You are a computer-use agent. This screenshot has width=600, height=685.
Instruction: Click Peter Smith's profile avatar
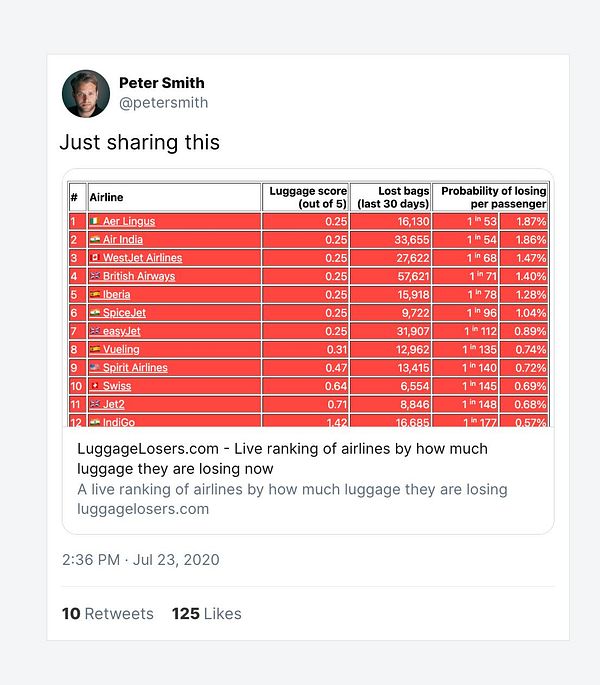(86, 93)
